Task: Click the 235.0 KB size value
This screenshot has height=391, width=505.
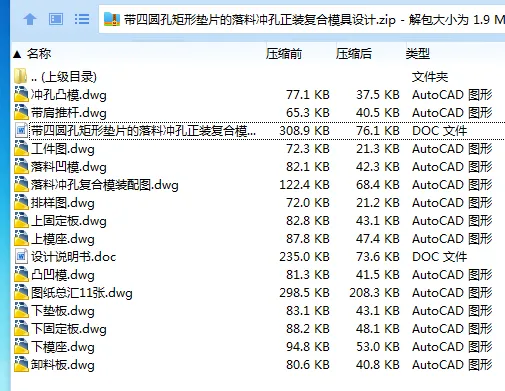Action: (304, 257)
